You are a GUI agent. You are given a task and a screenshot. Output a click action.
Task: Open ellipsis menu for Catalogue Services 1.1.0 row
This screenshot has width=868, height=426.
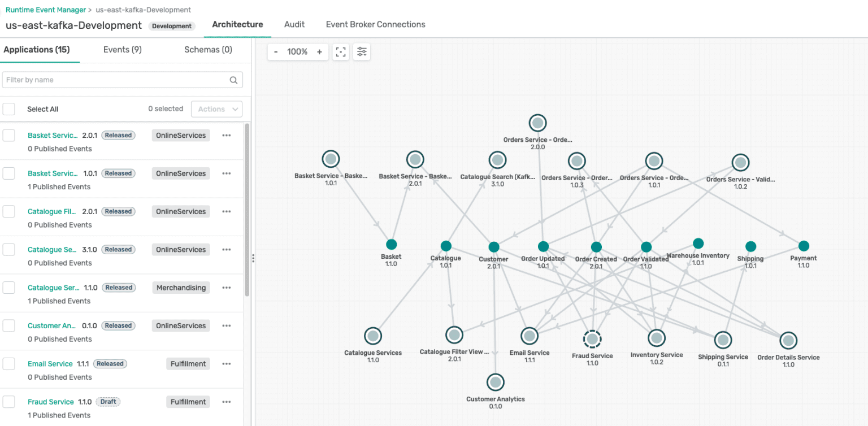(x=227, y=288)
